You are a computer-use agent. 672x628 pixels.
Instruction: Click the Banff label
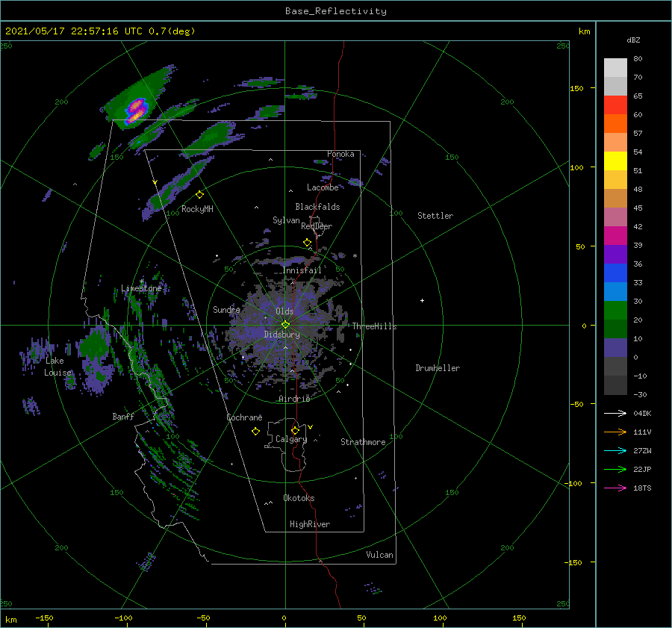[x=123, y=416]
